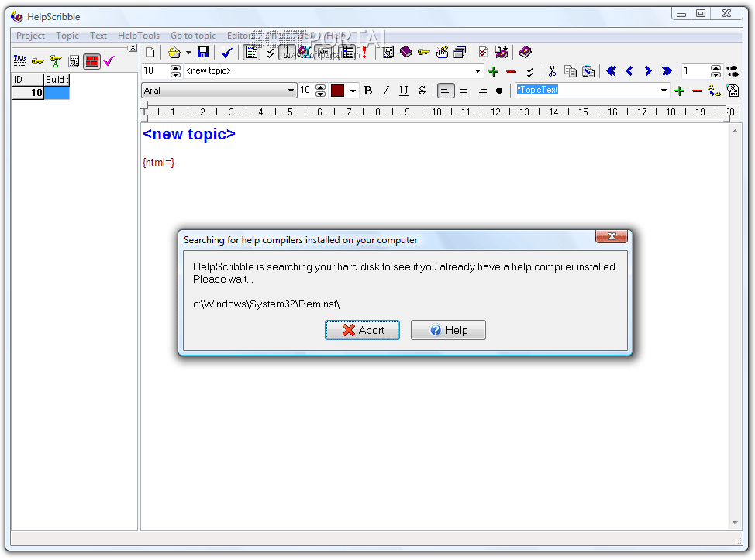Click the Title icon in the left panel
This screenshot has height=560, width=755.
click(19, 61)
